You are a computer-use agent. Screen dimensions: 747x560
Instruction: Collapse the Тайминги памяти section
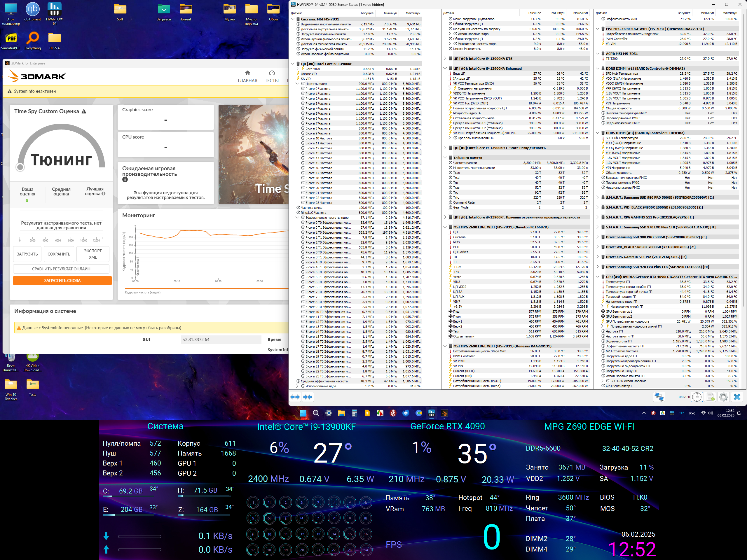[x=445, y=157]
